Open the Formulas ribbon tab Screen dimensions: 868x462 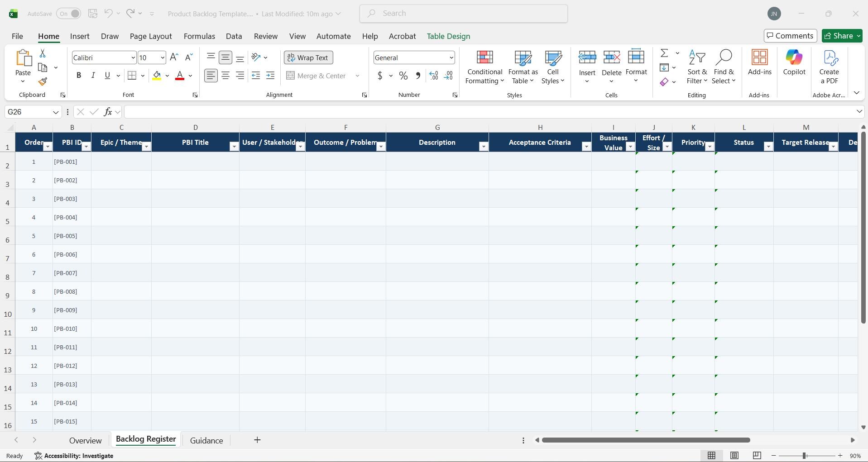point(199,36)
